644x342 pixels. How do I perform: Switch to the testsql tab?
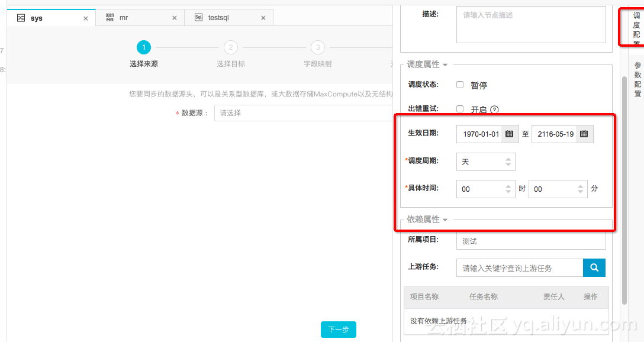coord(228,18)
